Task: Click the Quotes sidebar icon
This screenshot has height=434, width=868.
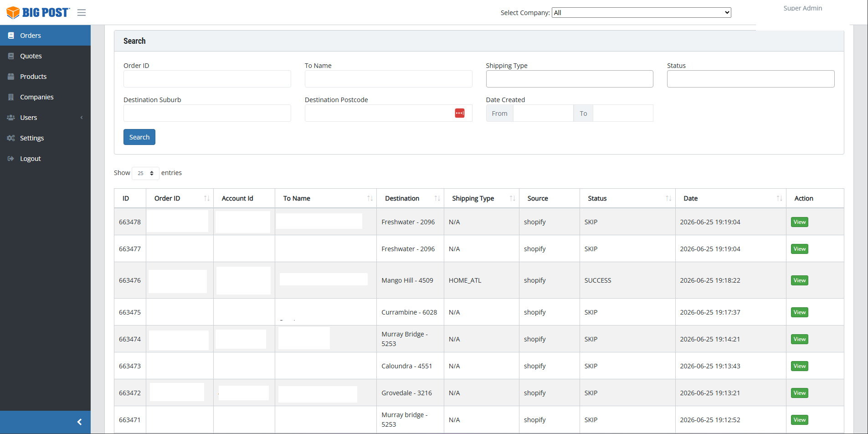Action: tap(11, 56)
